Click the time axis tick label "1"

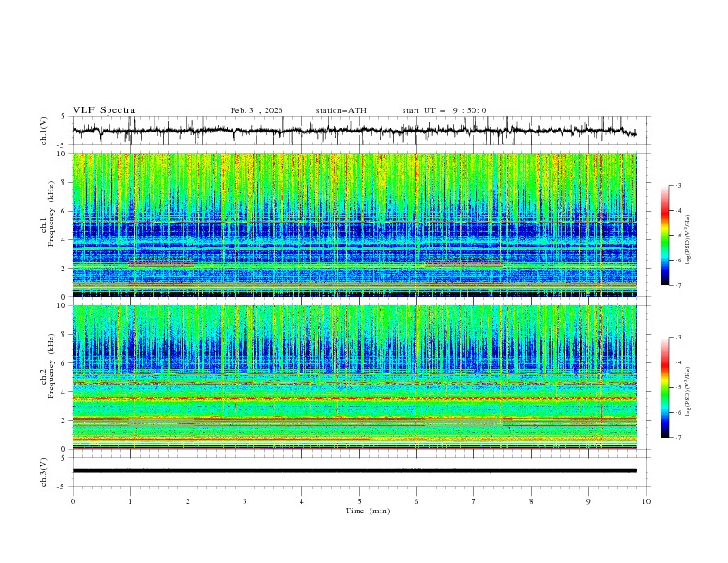(130, 501)
